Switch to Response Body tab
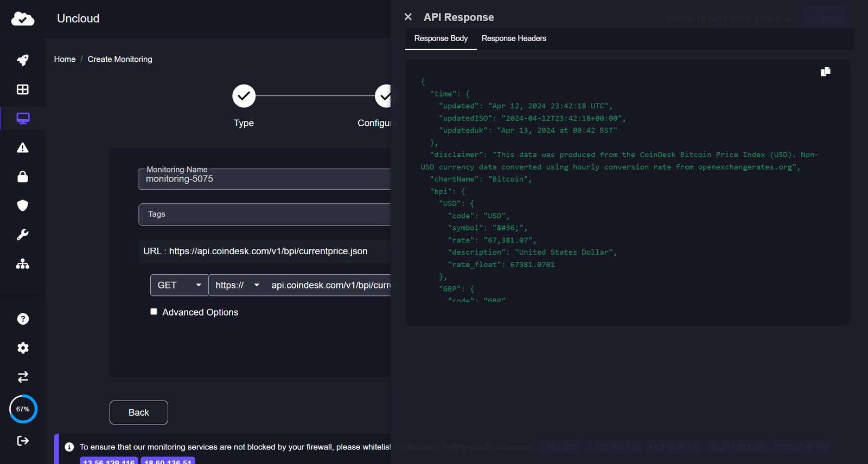Image resolution: width=868 pixels, height=464 pixels. (441, 38)
